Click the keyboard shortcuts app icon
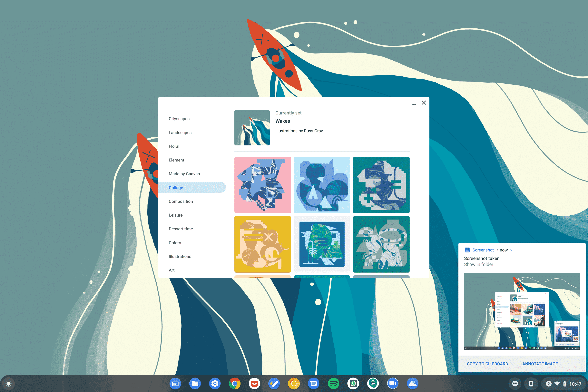588x392 pixels. (x=175, y=383)
